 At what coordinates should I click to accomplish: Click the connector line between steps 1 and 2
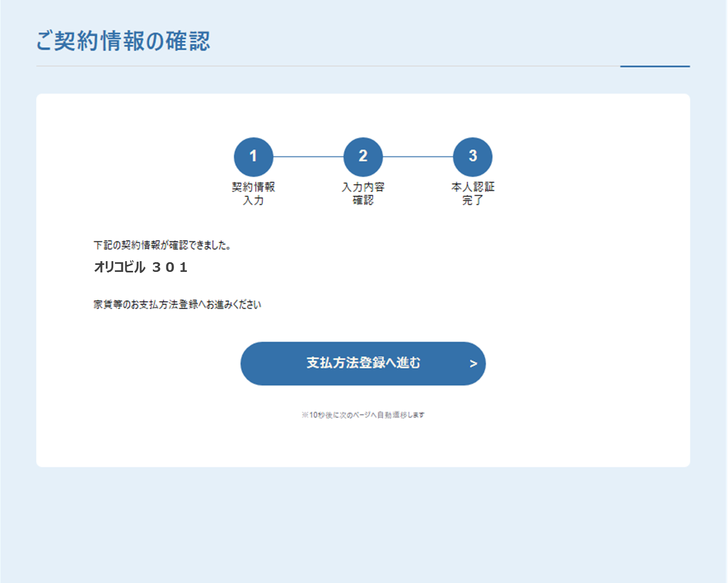tap(308, 157)
